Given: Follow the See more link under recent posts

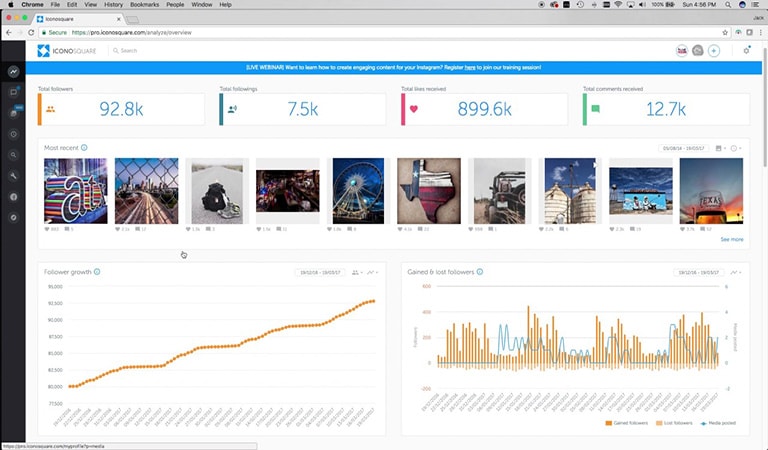Looking at the screenshot, I should [732, 239].
